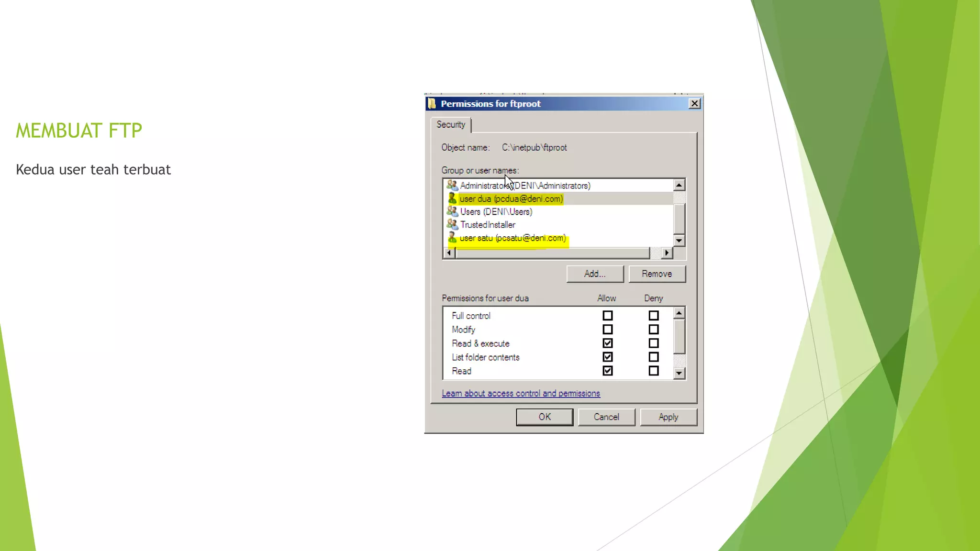Click the user dua account icon

(452, 198)
